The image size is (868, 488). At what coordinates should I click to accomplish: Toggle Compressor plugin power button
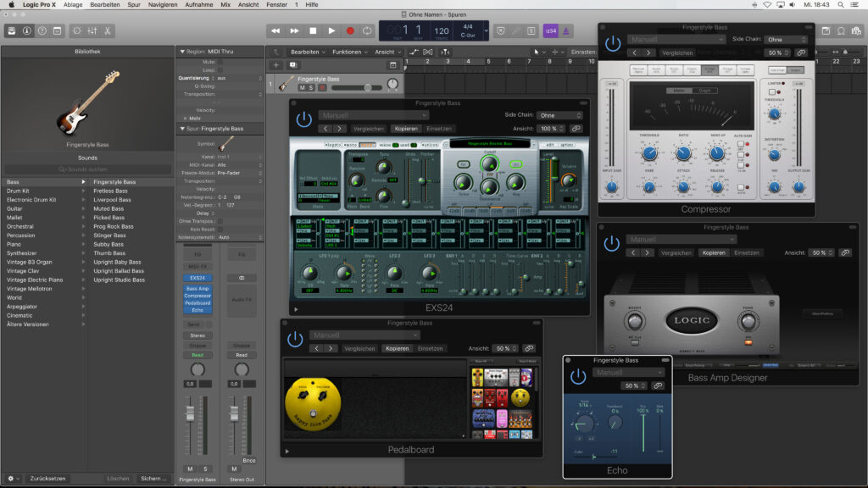(x=613, y=43)
